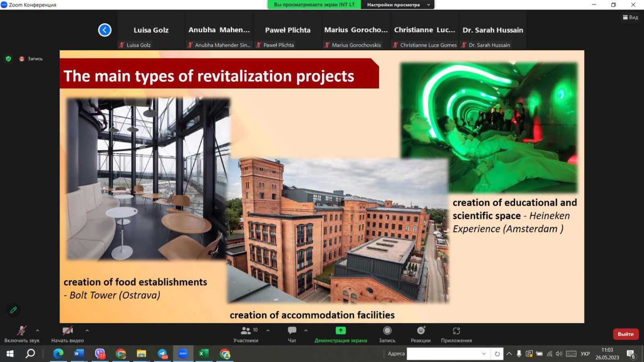This screenshot has width=644, height=362.
Task: Expand audio options arrow beside microphone
Action: (x=37, y=330)
